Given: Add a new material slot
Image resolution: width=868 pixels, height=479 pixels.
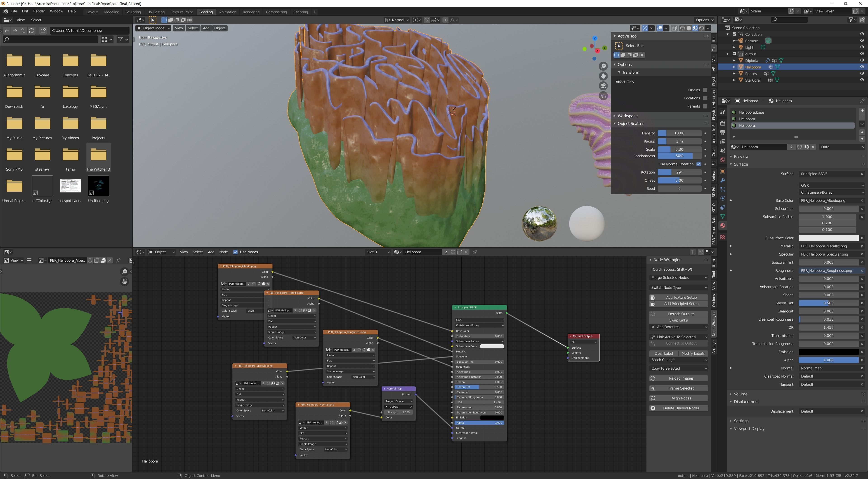Looking at the screenshot, I should (x=862, y=111).
